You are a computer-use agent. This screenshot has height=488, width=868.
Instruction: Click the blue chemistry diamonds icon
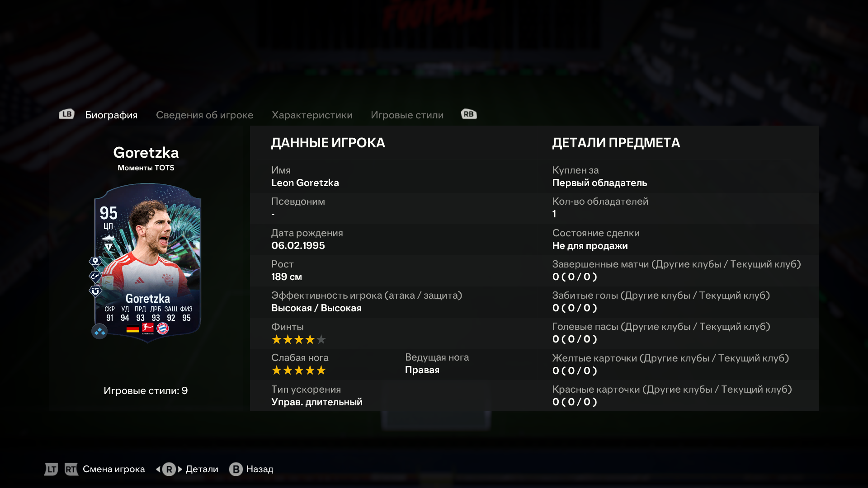(x=99, y=332)
